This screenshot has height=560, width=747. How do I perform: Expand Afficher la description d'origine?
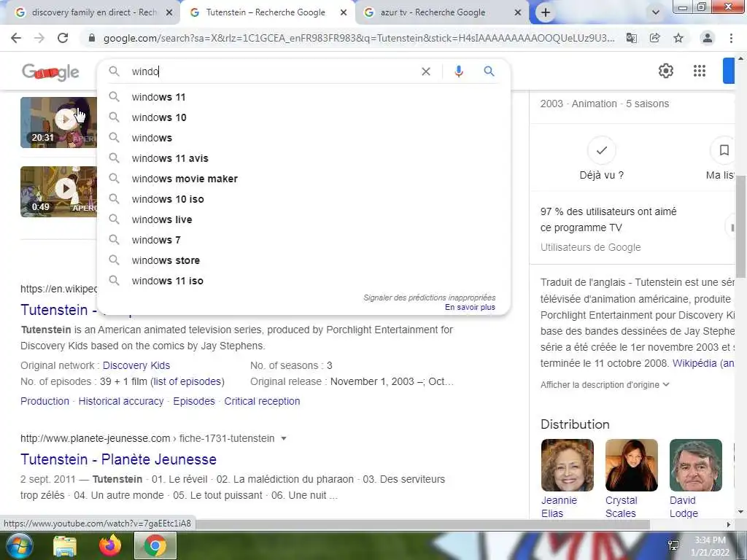pyautogui.click(x=605, y=385)
